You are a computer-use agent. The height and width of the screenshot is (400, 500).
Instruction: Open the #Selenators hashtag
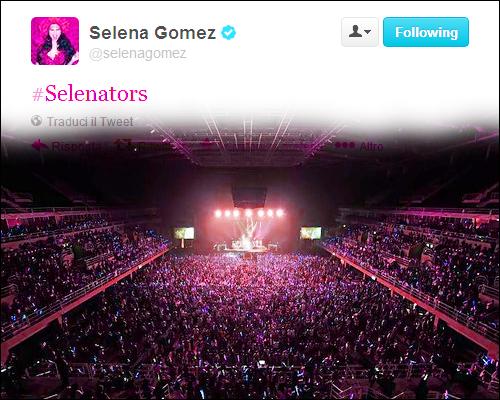pyautogui.click(x=90, y=94)
